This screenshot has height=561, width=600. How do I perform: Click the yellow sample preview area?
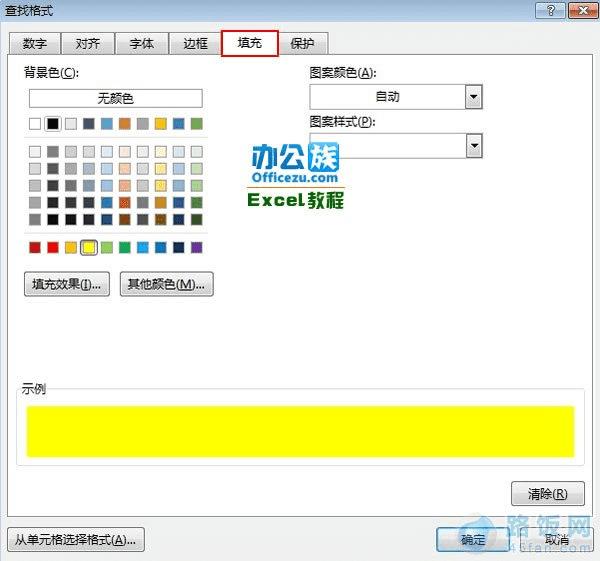[x=300, y=431]
